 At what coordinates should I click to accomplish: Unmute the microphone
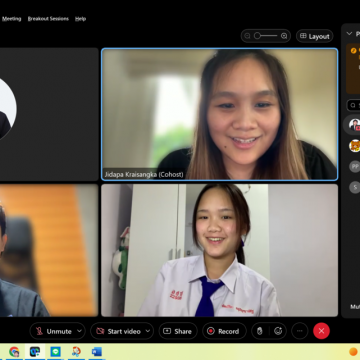[x=54, y=331]
